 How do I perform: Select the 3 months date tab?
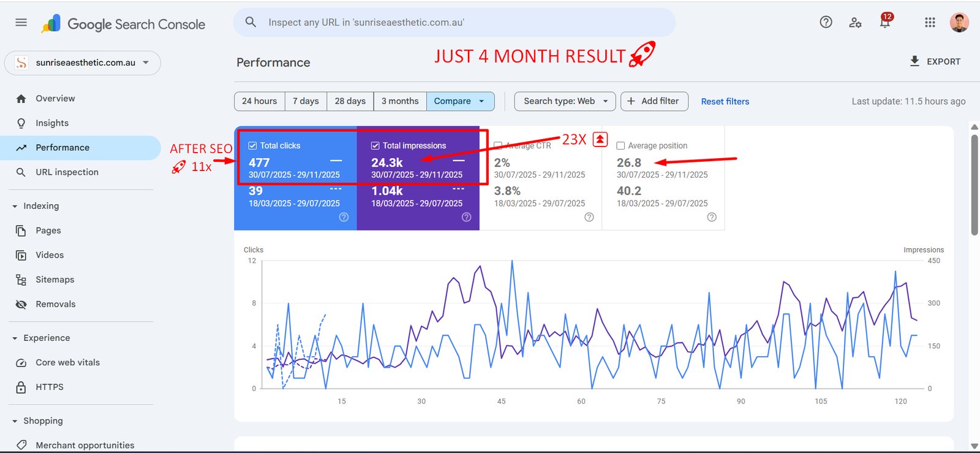tap(400, 101)
